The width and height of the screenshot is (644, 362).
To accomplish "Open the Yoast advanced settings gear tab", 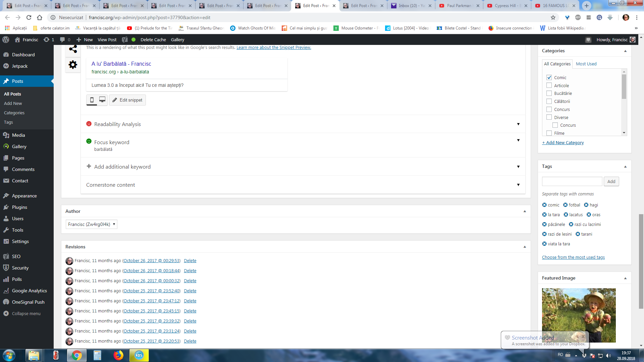I will (73, 65).
